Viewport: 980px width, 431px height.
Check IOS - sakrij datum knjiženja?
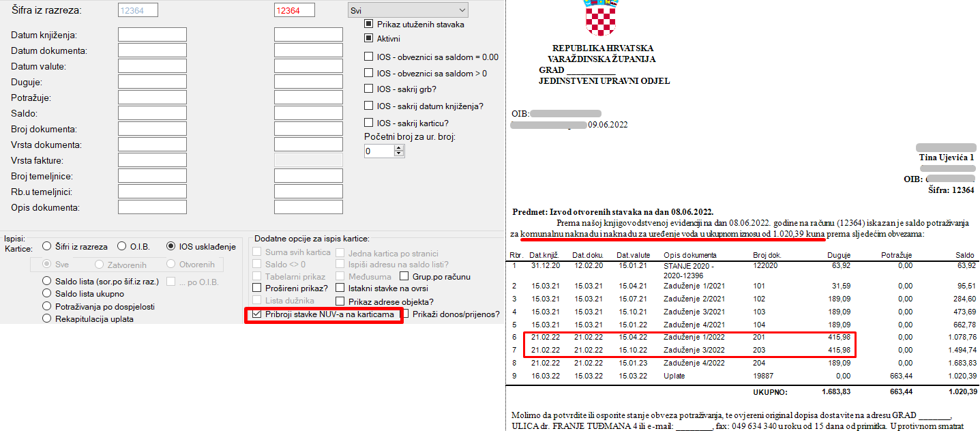point(369,106)
